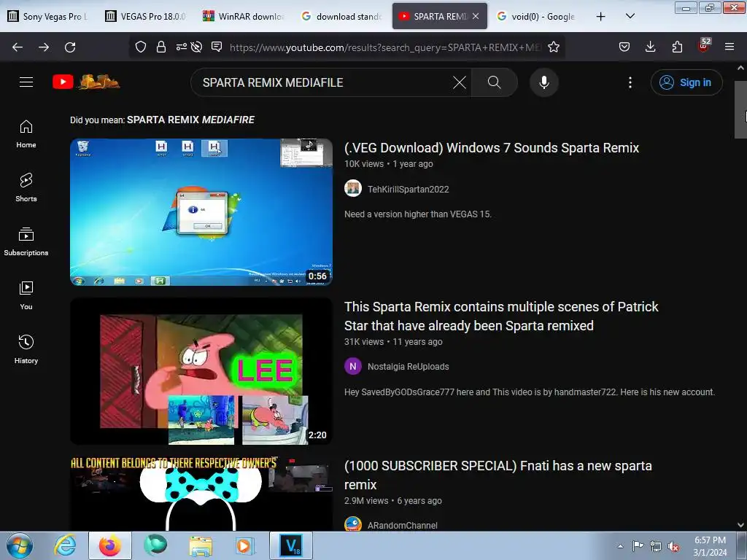Click the TehKirillSpartan2022 channel avatar
This screenshot has height=560, width=747.
tap(353, 189)
